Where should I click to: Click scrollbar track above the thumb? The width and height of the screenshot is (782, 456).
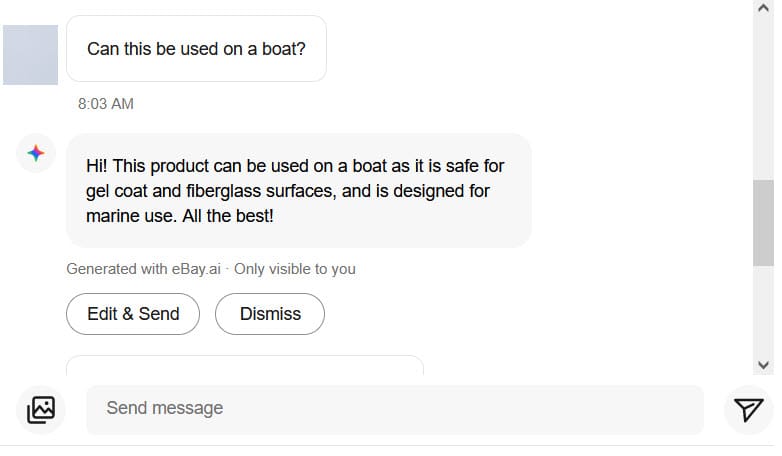pyautogui.click(x=764, y=100)
